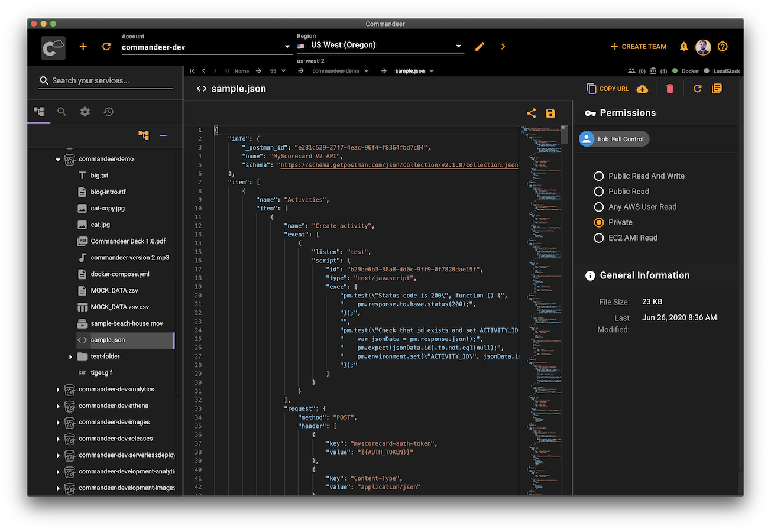
Task: Click the cloud download icon
Action: point(642,89)
